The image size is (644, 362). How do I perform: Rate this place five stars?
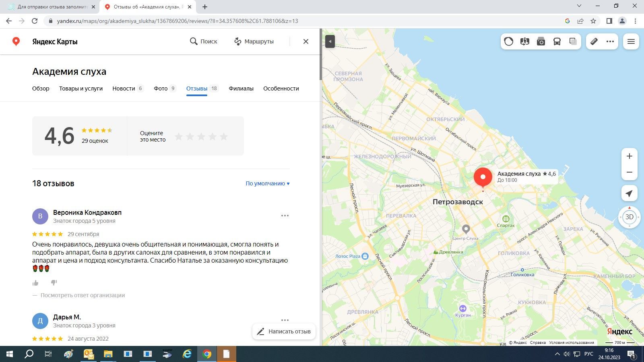coord(224,137)
